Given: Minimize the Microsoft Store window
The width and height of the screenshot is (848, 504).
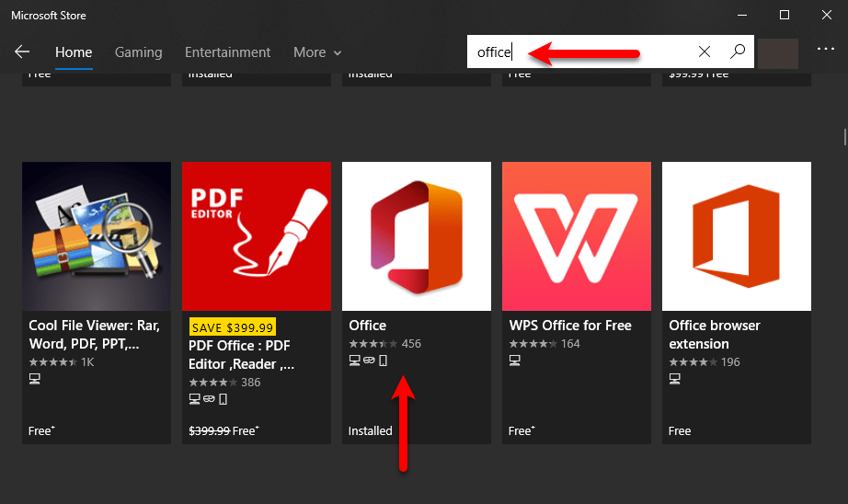Looking at the screenshot, I should click(x=742, y=15).
